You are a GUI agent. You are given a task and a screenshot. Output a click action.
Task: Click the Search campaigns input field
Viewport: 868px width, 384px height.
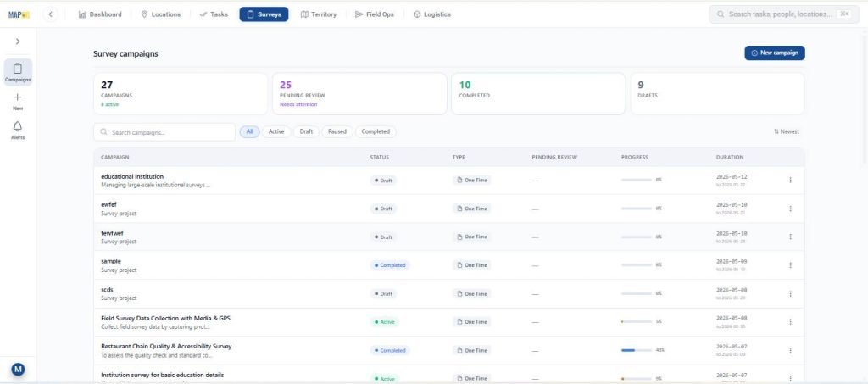coord(164,132)
